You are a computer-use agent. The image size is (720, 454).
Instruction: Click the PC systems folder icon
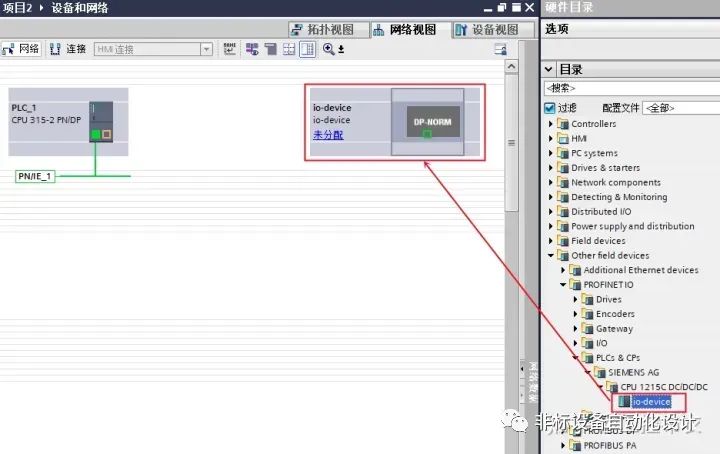pyautogui.click(x=563, y=153)
